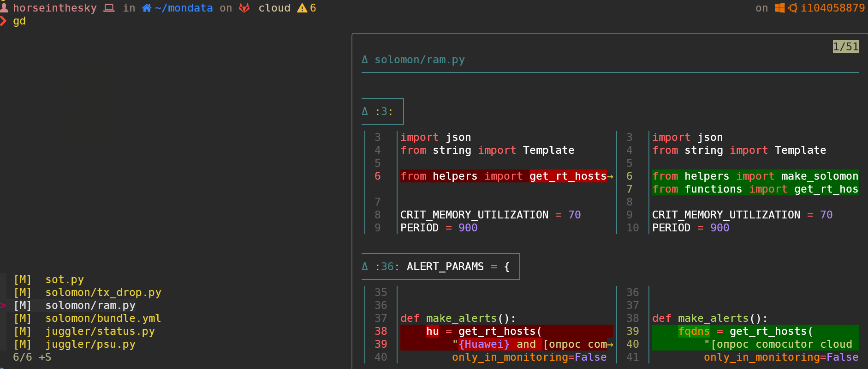This screenshot has width=868, height=369.
Task: Click the [M] marker next to sot.py
Action: click(23, 279)
